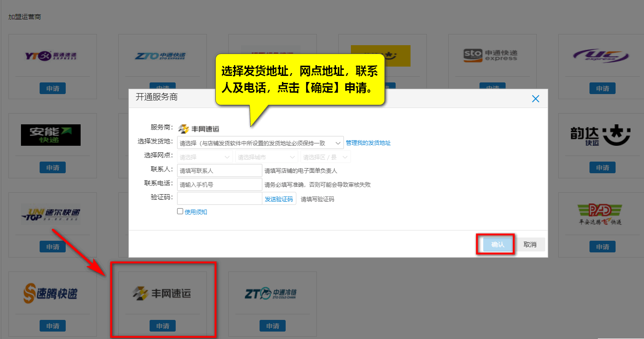644x339 pixels.
Task: Click 申请 under the 丰网速运 card
Action: point(163,326)
